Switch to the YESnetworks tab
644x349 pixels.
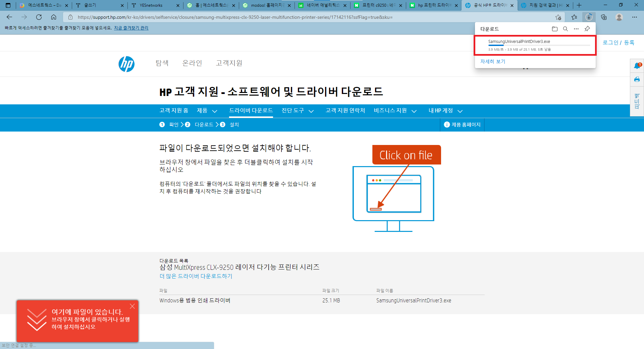click(x=155, y=5)
